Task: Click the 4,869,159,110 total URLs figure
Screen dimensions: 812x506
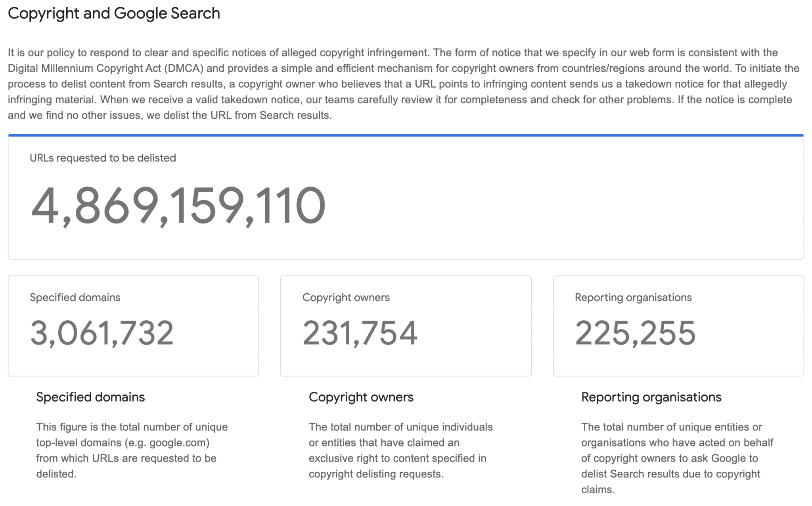Action: click(178, 206)
